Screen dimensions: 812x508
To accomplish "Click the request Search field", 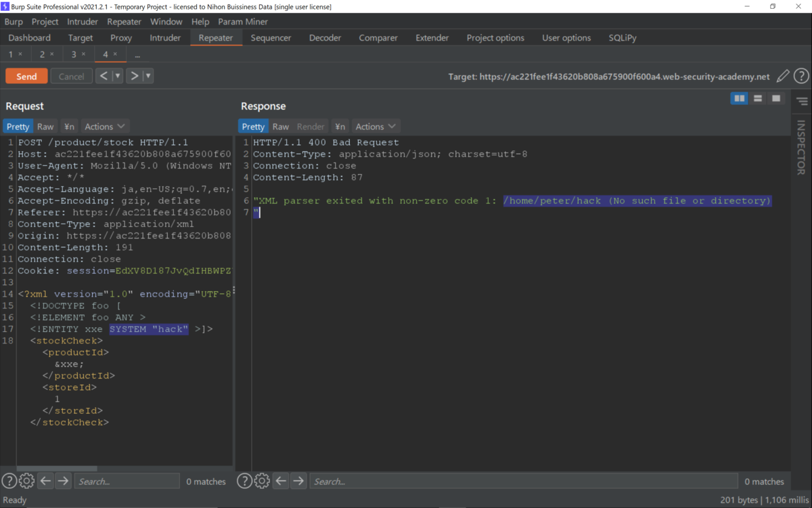I will click(128, 481).
